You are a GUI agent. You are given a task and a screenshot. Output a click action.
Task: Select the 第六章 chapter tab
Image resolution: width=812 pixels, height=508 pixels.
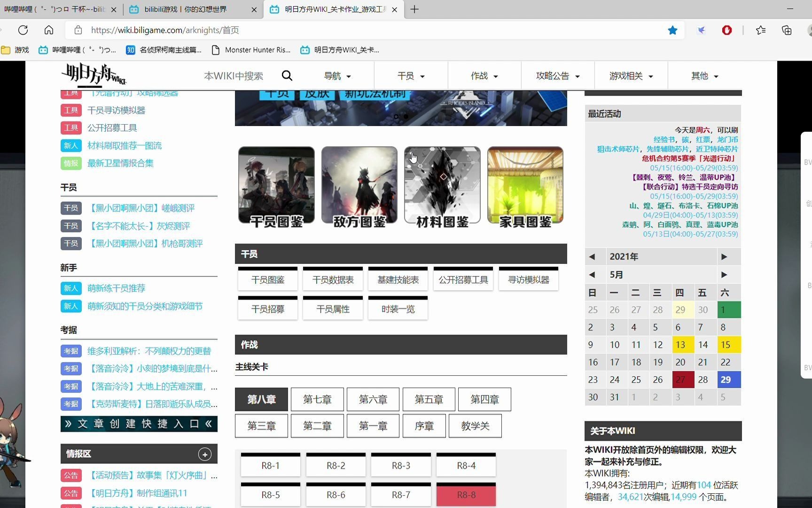click(x=373, y=399)
